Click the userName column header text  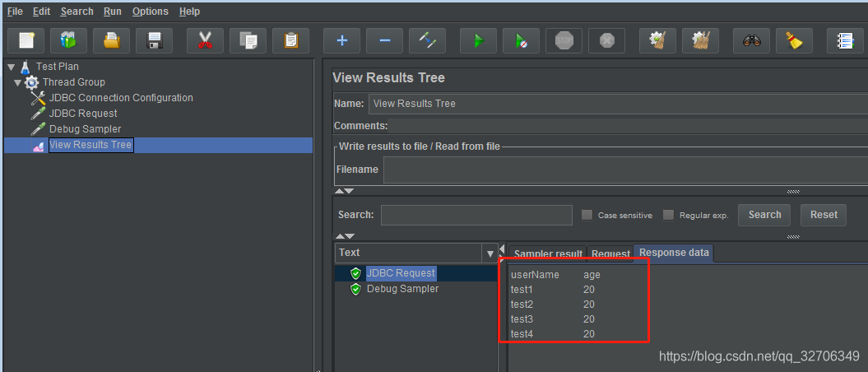click(535, 275)
